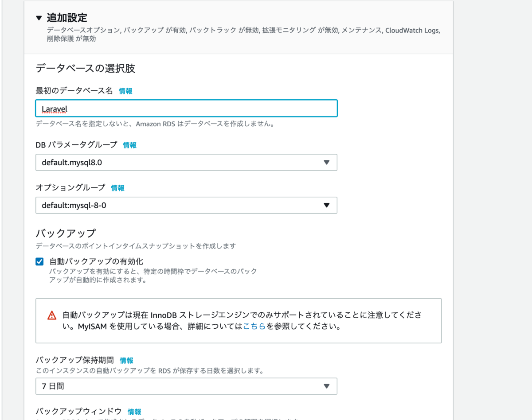Click the database name field containing Laravel

[x=186, y=108]
